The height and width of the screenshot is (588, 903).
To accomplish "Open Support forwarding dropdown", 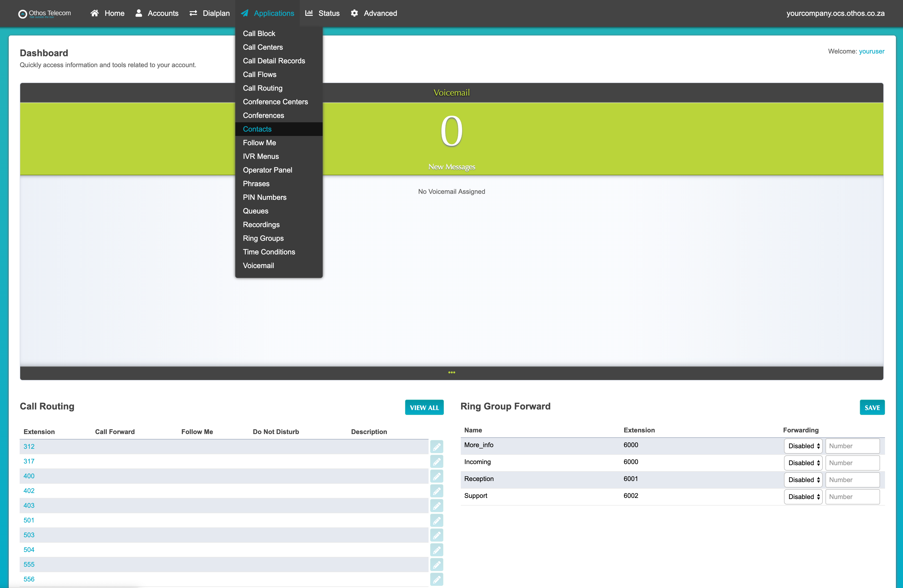I will (803, 497).
